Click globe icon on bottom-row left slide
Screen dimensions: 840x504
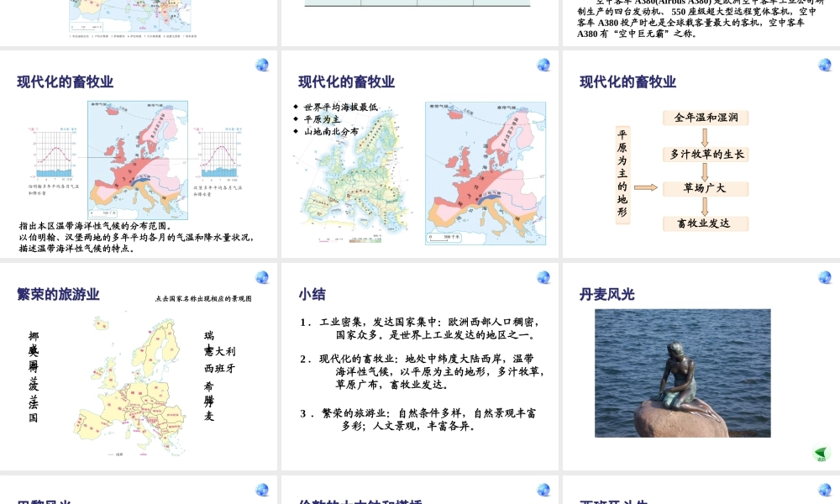262,490
